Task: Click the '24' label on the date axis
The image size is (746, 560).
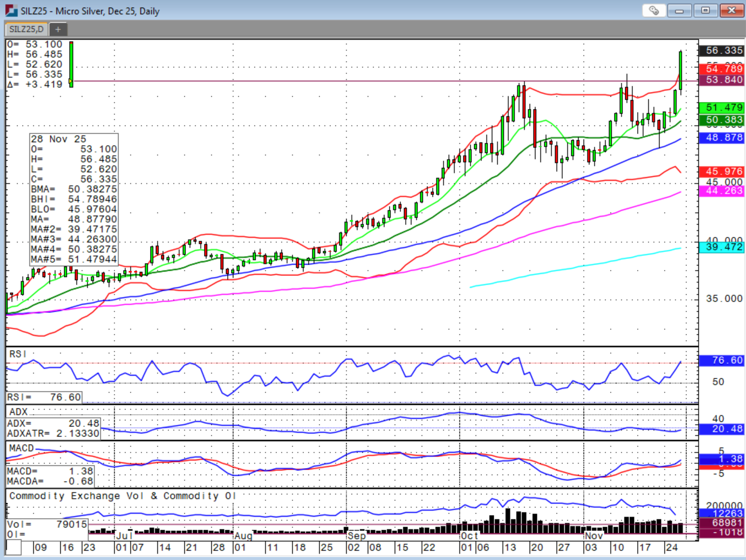Action: point(672,548)
